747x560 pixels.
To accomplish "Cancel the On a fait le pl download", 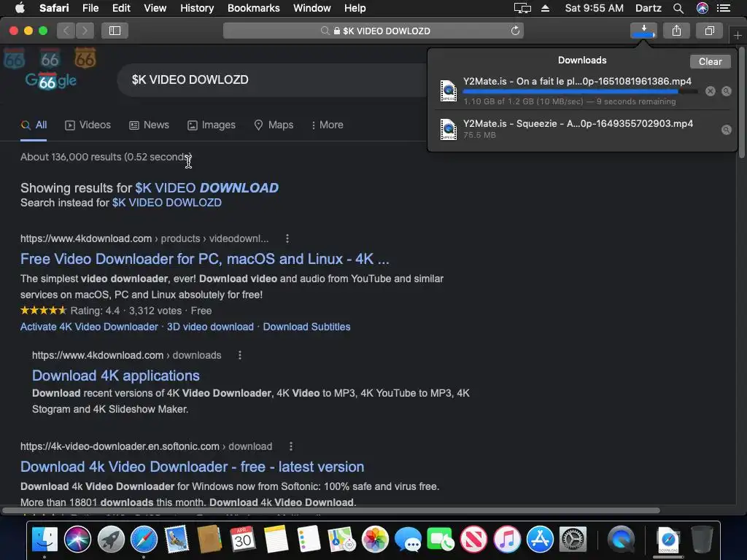I will (x=711, y=91).
